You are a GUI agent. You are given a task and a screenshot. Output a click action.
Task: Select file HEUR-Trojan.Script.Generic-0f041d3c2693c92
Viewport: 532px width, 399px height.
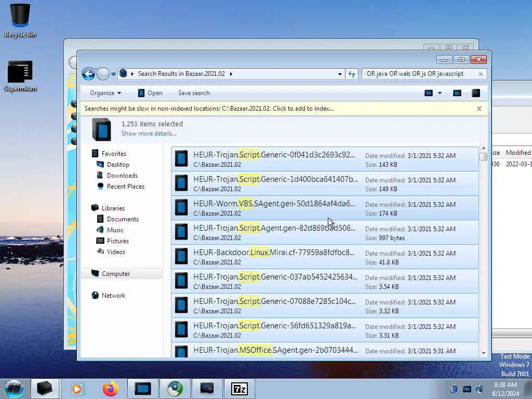(325, 159)
